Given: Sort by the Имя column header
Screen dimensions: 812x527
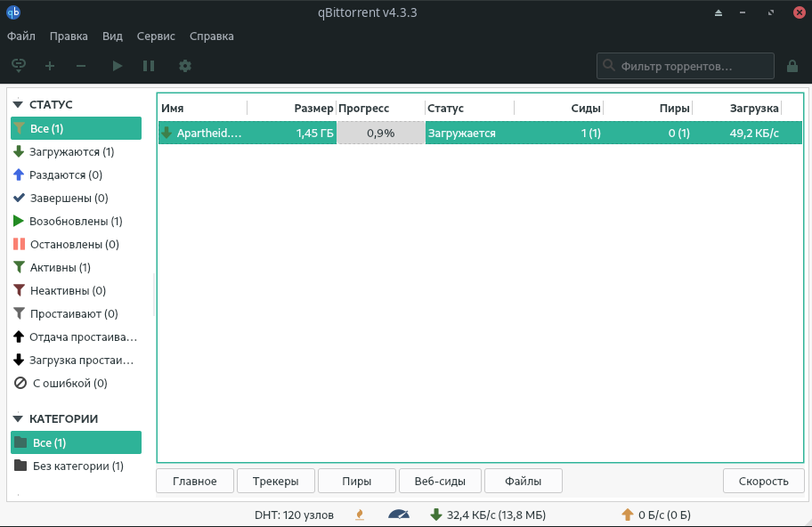Looking at the screenshot, I should click(202, 109).
